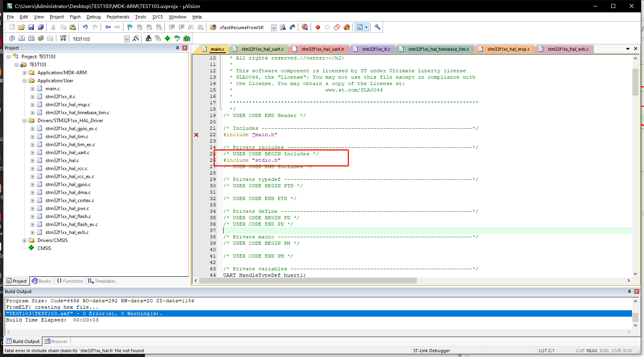Open the File menu
The image size is (644, 357).
coord(10,17)
